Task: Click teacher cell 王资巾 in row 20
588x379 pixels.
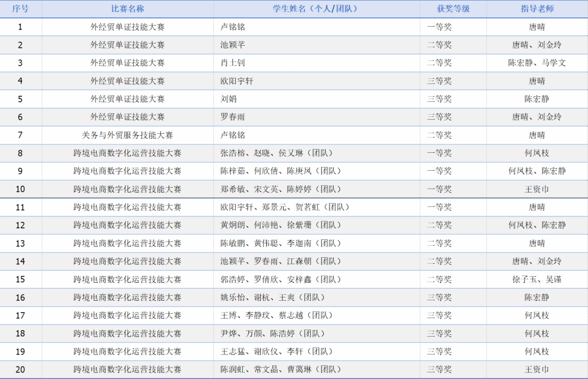Action: (x=537, y=369)
